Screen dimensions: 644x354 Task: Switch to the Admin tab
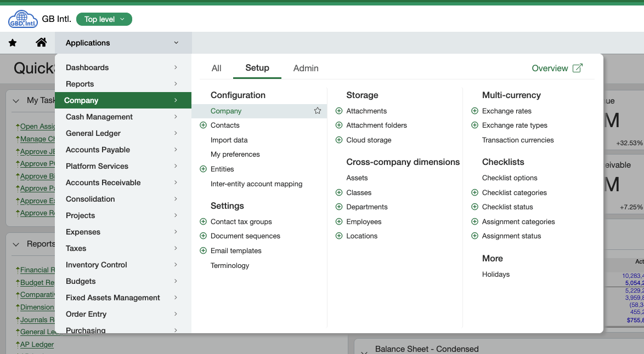tap(306, 68)
